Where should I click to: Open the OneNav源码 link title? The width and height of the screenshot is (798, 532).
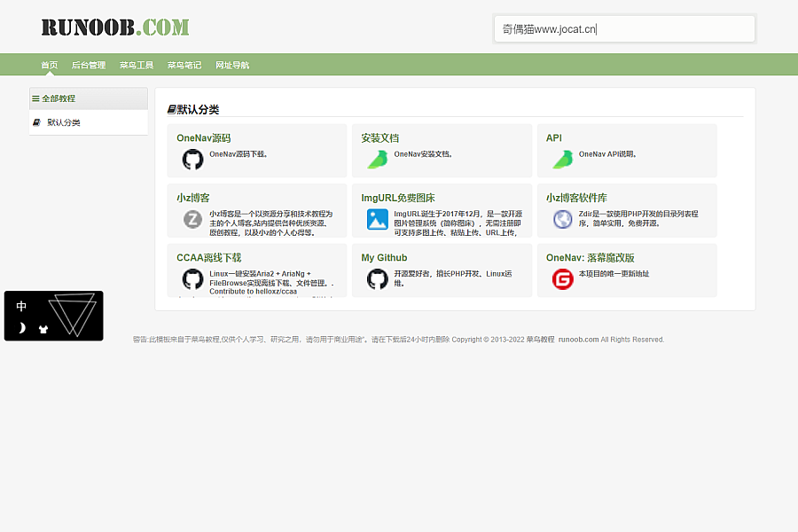tap(204, 138)
